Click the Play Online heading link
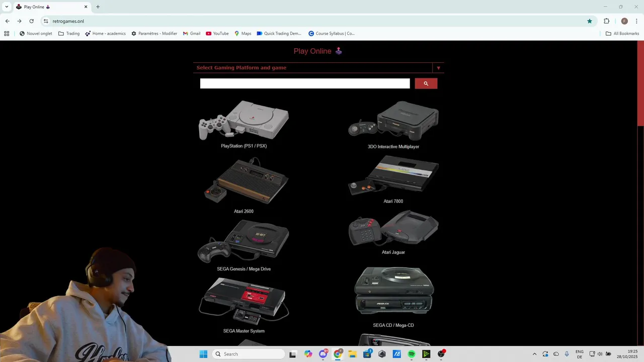The height and width of the screenshot is (362, 644). pos(318,51)
